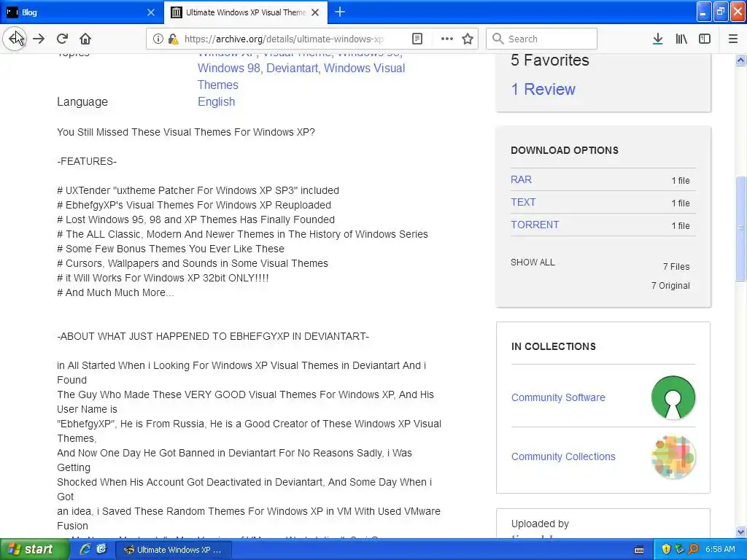The width and height of the screenshot is (747, 560).
Task: Close the Ultimate Windows XP Visual Theme tab
Action: pyautogui.click(x=315, y=12)
